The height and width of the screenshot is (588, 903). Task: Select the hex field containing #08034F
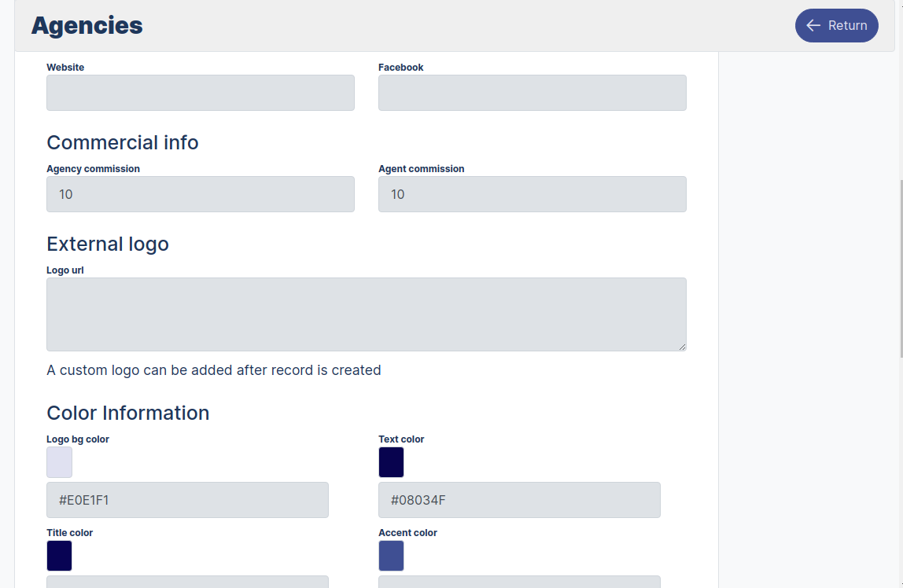tap(519, 499)
